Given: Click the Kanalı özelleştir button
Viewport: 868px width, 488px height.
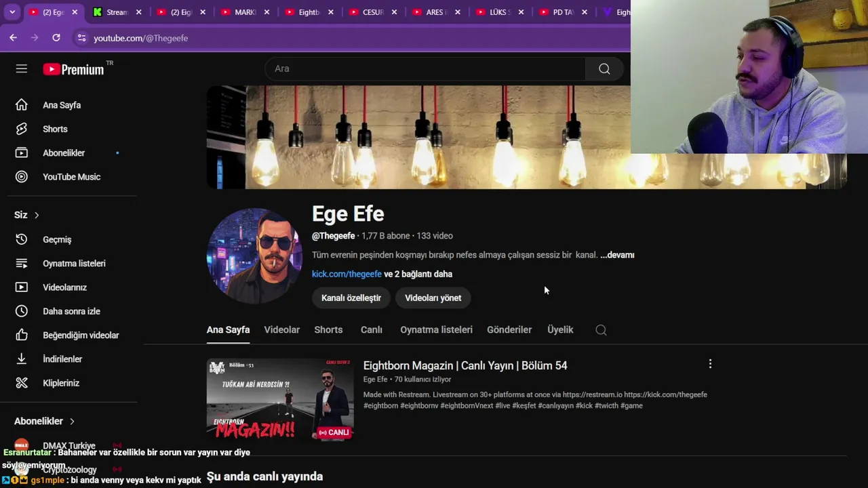Looking at the screenshot, I should [351, 298].
